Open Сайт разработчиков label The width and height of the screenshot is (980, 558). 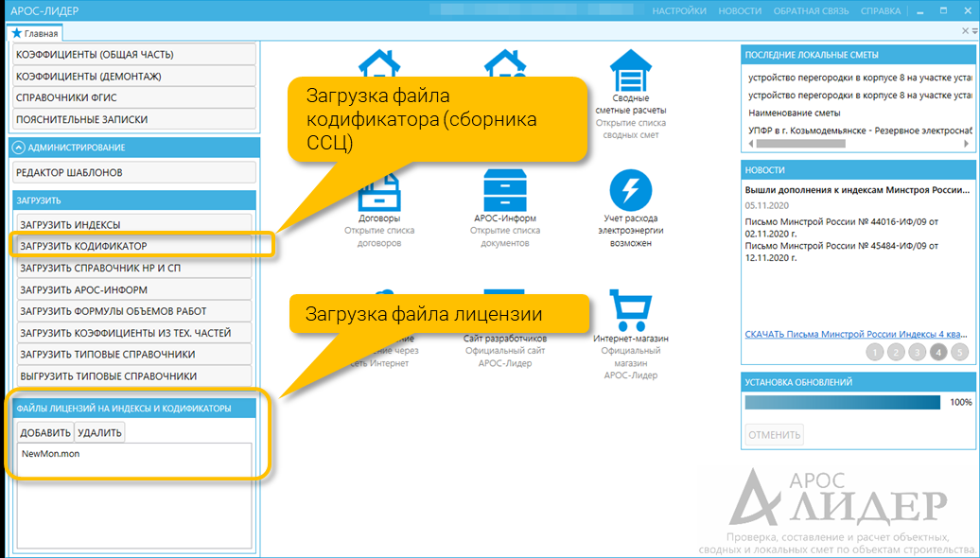[505, 338]
